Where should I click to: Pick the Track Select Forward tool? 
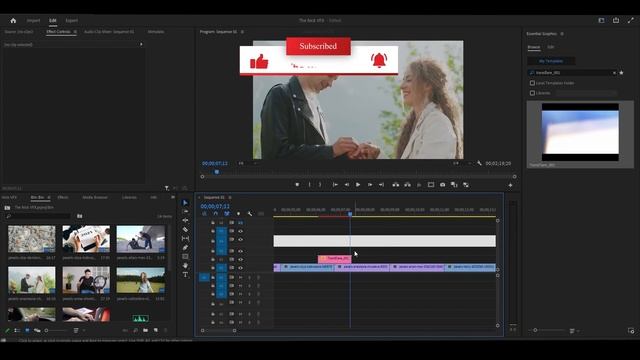pos(185,211)
